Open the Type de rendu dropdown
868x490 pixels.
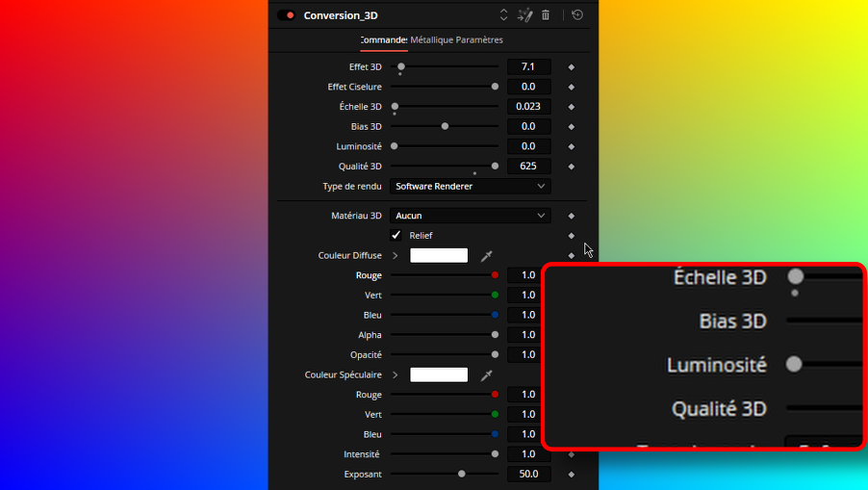click(x=472, y=186)
